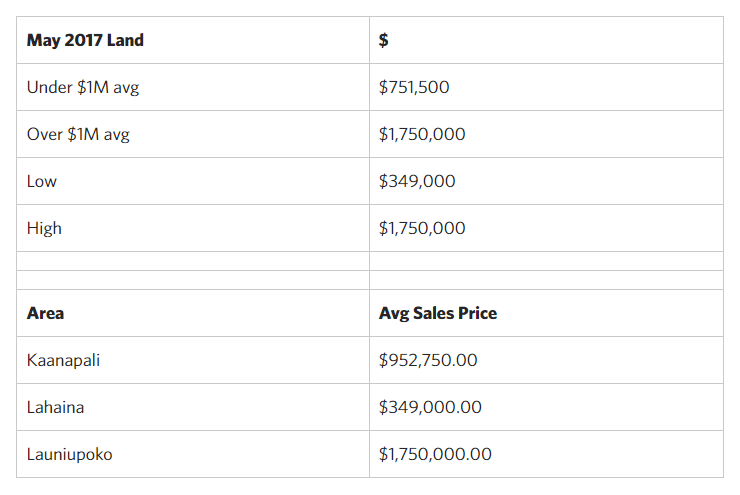Select the $952,750.00 price cell

[x=428, y=360]
